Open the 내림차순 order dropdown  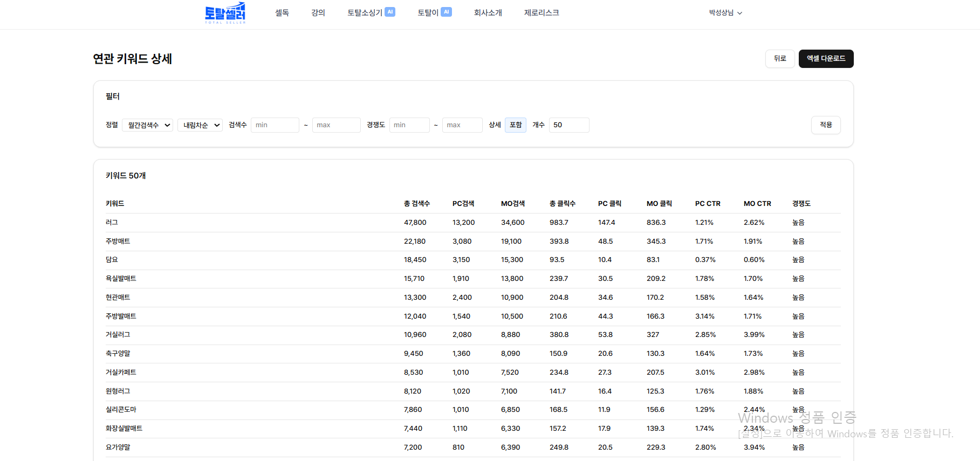[200, 125]
